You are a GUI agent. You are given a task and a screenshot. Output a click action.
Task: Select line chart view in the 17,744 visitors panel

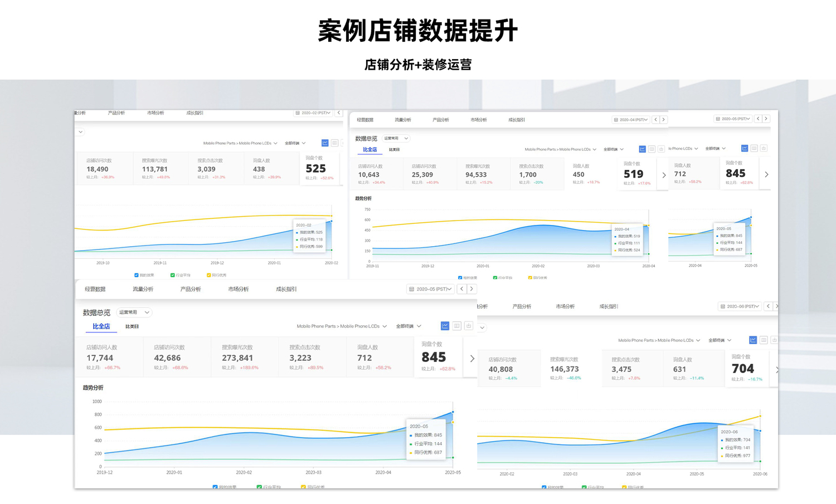click(x=445, y=326)
